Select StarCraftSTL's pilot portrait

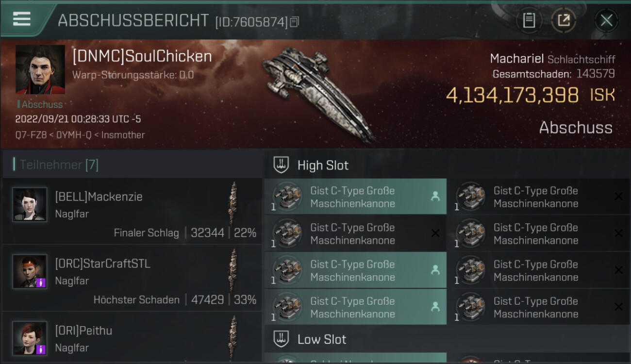[x=30, y=271]
